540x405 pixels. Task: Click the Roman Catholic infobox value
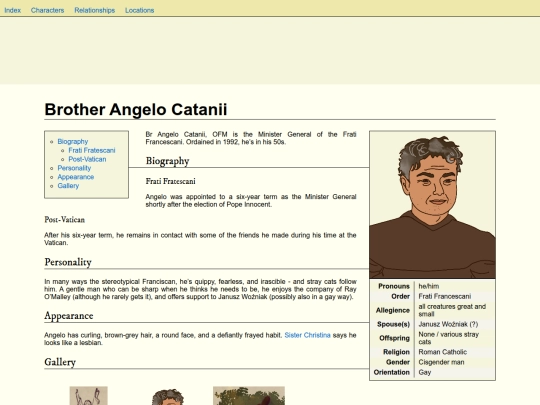(443, 352)
